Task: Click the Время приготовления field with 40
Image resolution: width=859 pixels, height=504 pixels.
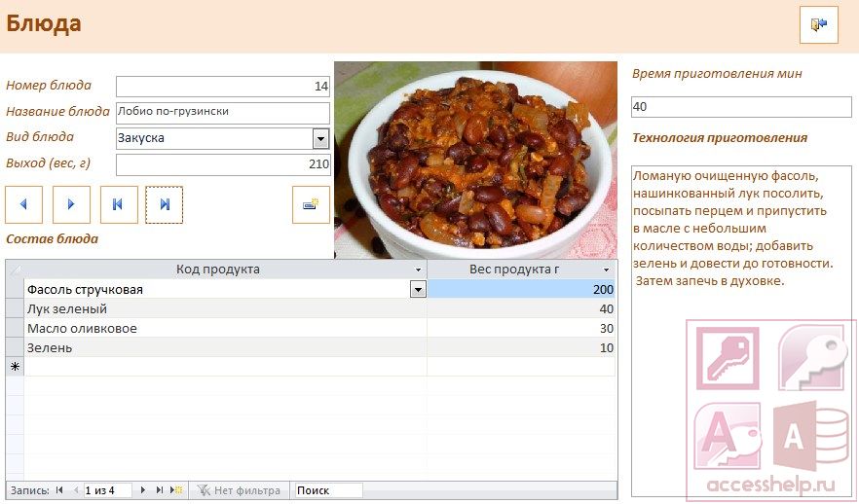Action: click(741, 107)
